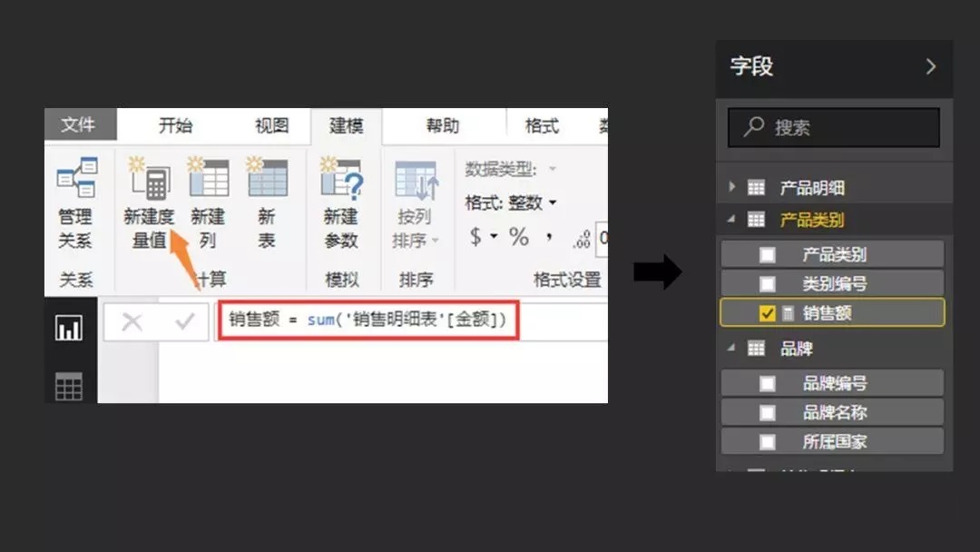Click the 产品明细 table name
This screenshot has width=980, height=552.
[812, 188]
